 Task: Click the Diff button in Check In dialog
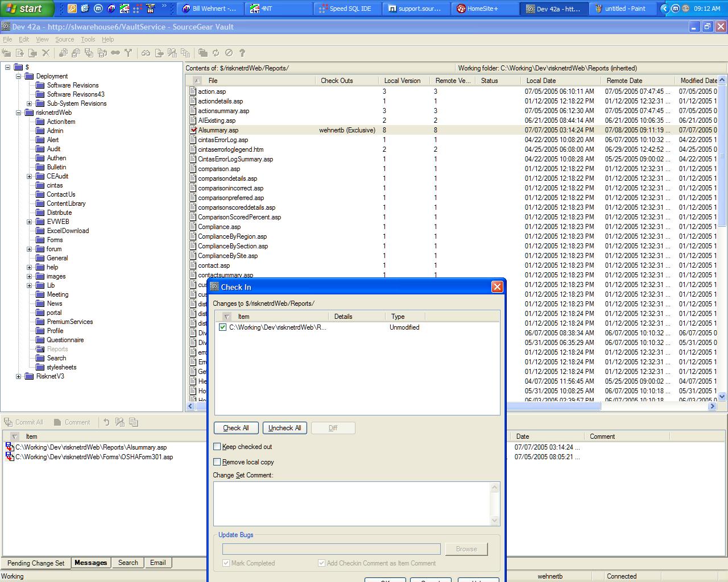pos(333,428)
